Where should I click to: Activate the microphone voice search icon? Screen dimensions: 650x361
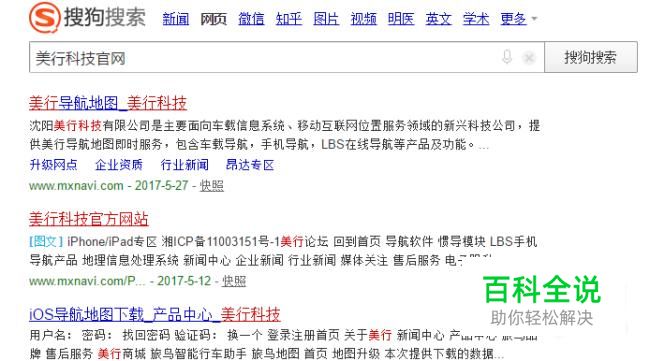coord(507,57)
